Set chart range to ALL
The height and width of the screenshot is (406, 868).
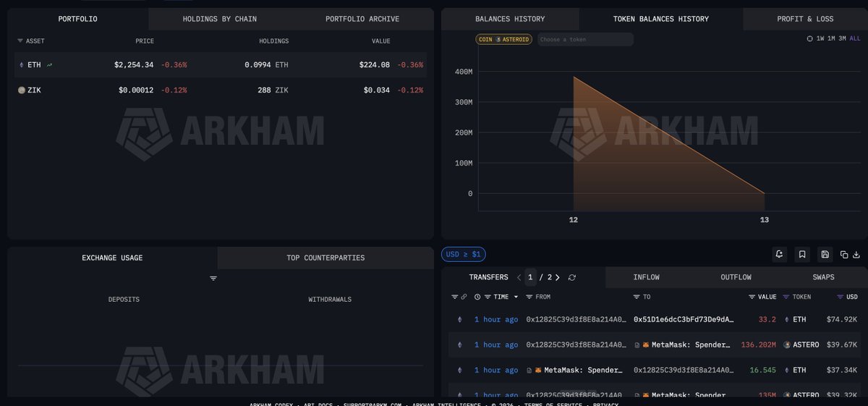(854, 38)
